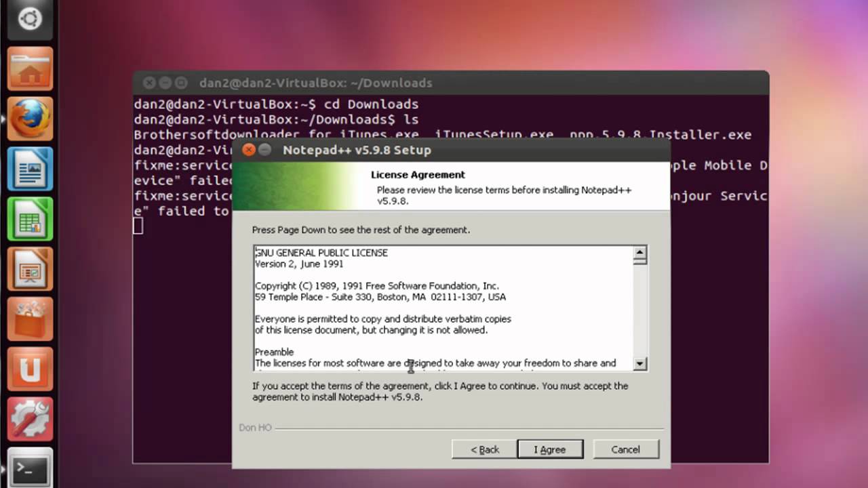Click '59 Temple Place' address line
868x488 pixels.
pos(380,297)
